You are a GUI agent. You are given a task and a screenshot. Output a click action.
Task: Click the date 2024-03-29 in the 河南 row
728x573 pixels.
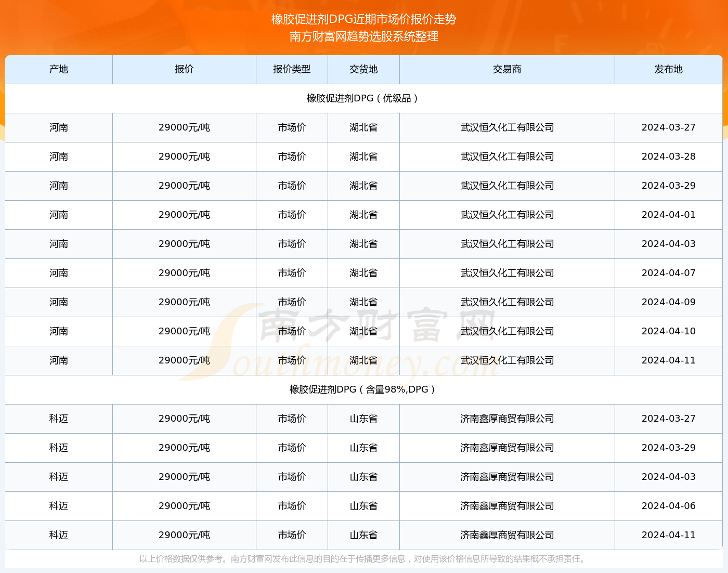668,186
